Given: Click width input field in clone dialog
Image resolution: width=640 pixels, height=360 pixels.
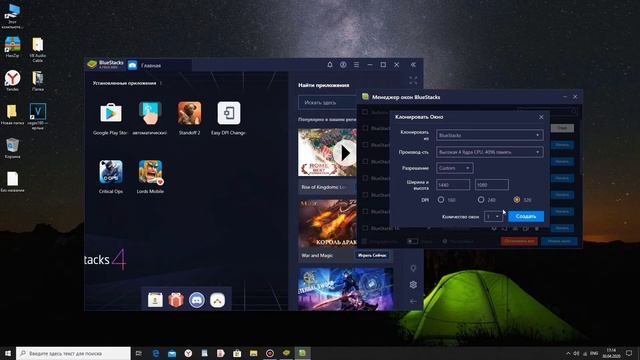Looking at the screenshot, I should pos(453,185).
